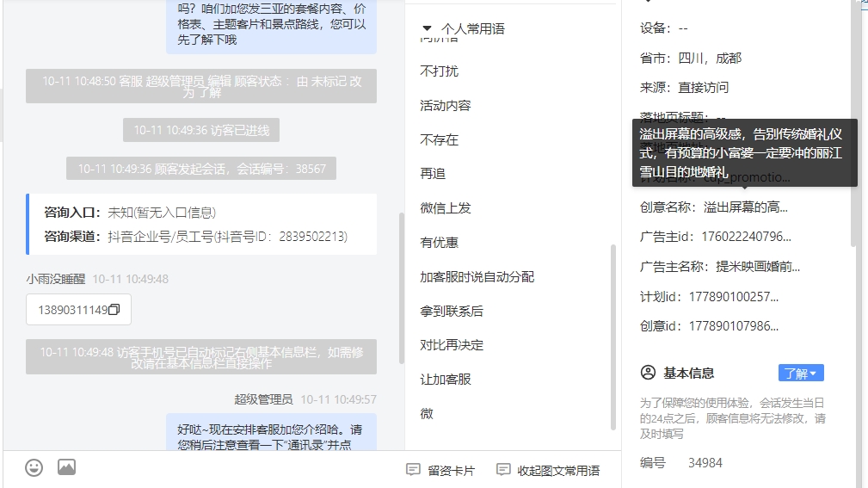868x488 pixels.
Task: Click the 创意名称 field
Action: click(x=713, y=207)
